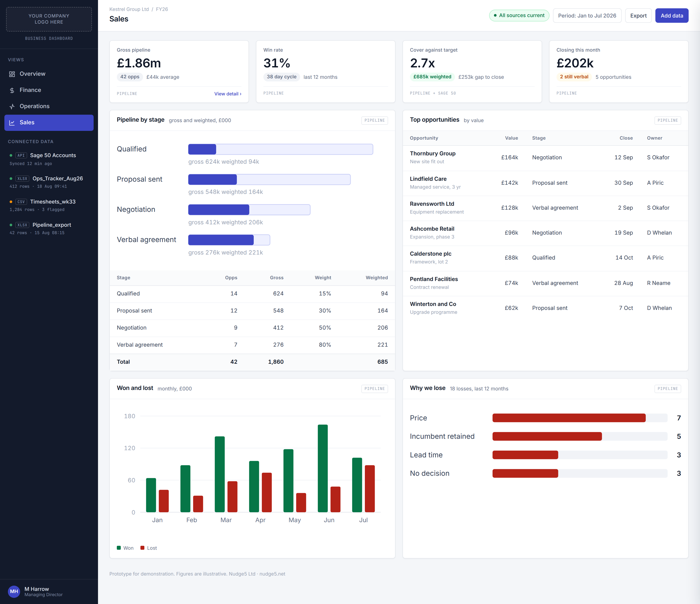Image resolution: width=700 pixels, height=604 pixels.
Task: Click PIPELINE tag on Why we lose panel
Action: (x=668, y=389)
